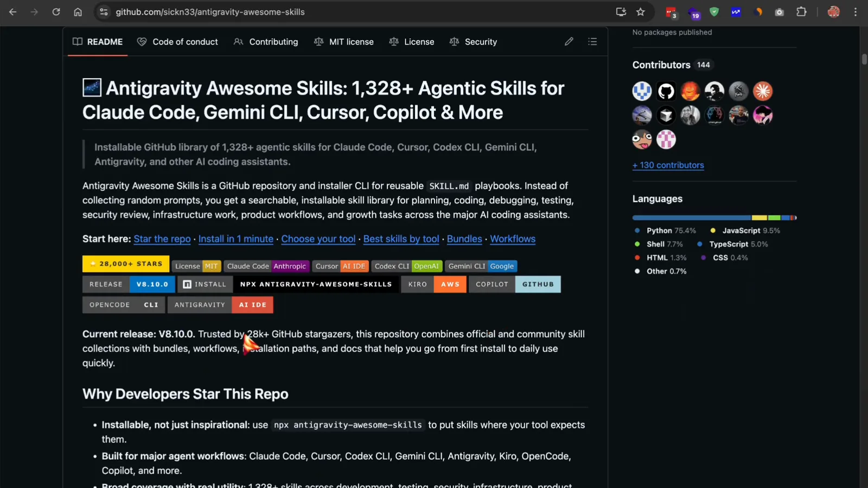Open the orange flame extension icon
The height and width of the screenshot is (488, 868).
tap(758, 12)
